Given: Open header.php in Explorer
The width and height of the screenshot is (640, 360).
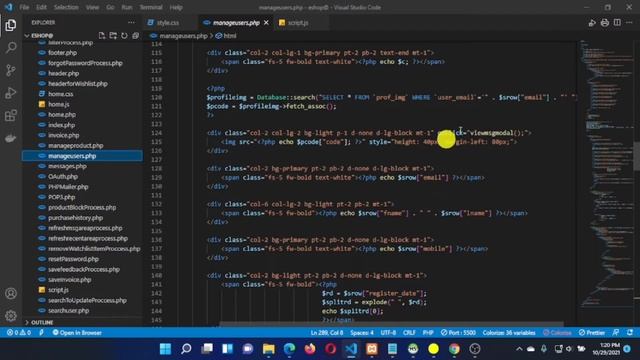Looking at the screenshot, I should point(63,73).
